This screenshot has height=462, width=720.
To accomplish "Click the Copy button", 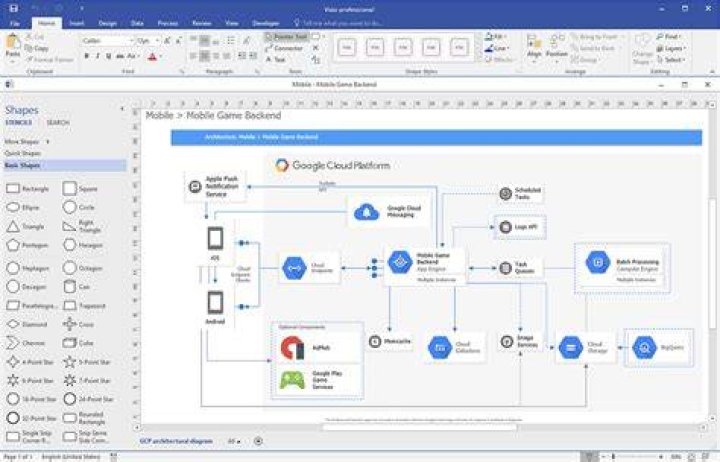I will (37, 48).
